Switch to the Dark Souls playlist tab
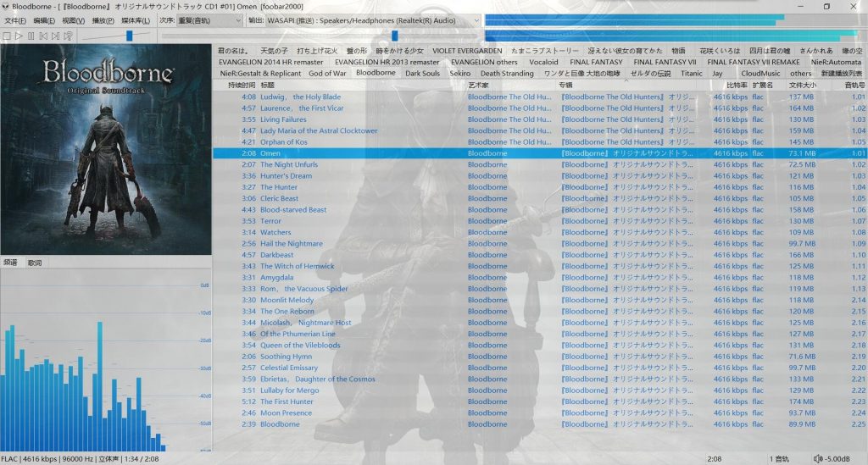Screen dimensions: 868x465 pos(422,73)
